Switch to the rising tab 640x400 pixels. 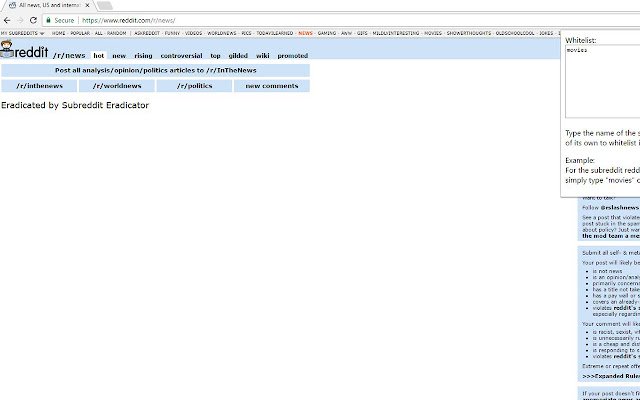pos(143,56)
